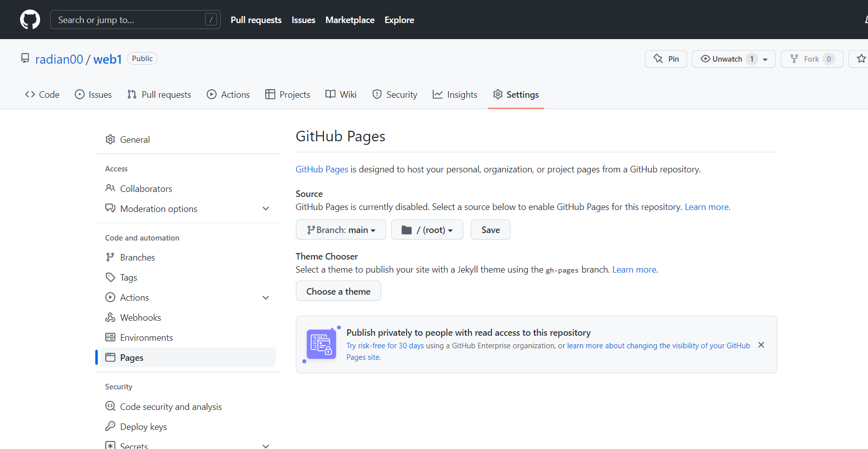The image size is (868, 449).
Task: Click the Deploy keys key icon
Action: point(110,426)
